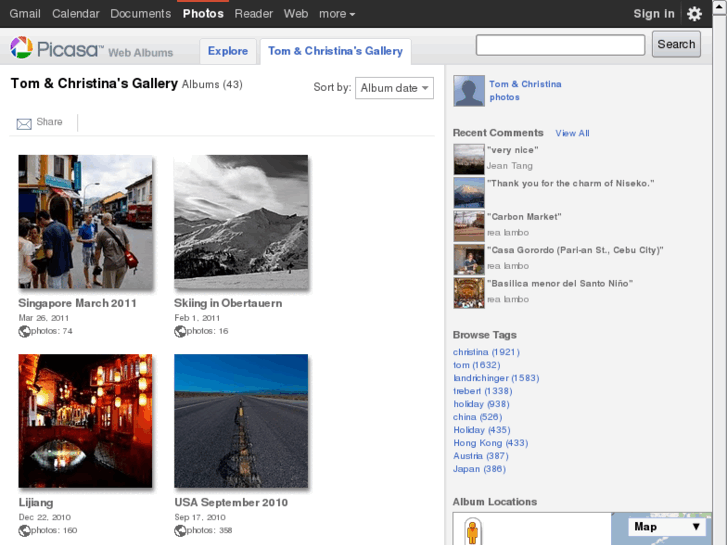Click Tom & Christina profile avatar
The width and height of the screenshot is (727, 545).
tap(469, 91)
